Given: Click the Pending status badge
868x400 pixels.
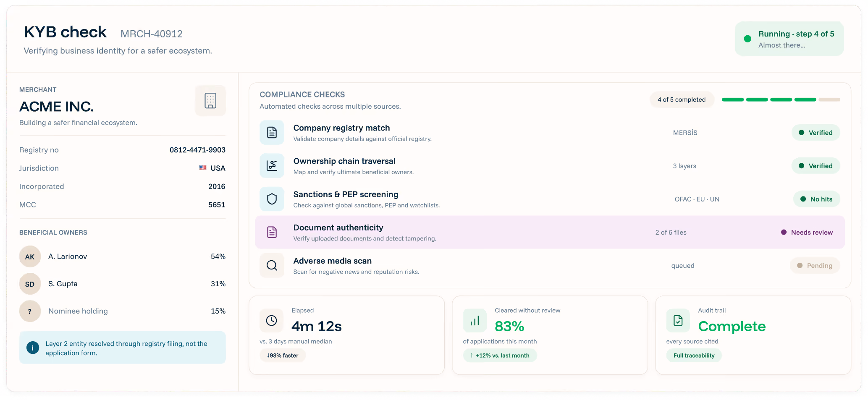Looking at the screenshot, I should [x=815, y=266].
